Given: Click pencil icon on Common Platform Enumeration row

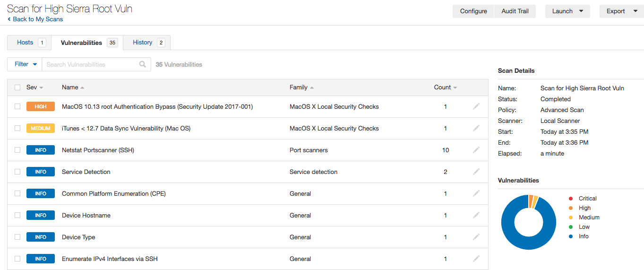Looking at the screenshot, I should [476, 193].
